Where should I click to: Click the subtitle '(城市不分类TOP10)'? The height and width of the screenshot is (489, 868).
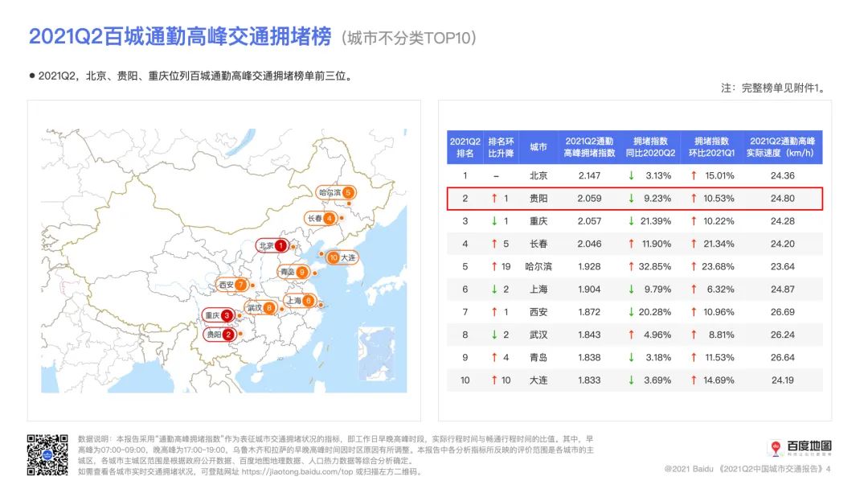point(409,38)
